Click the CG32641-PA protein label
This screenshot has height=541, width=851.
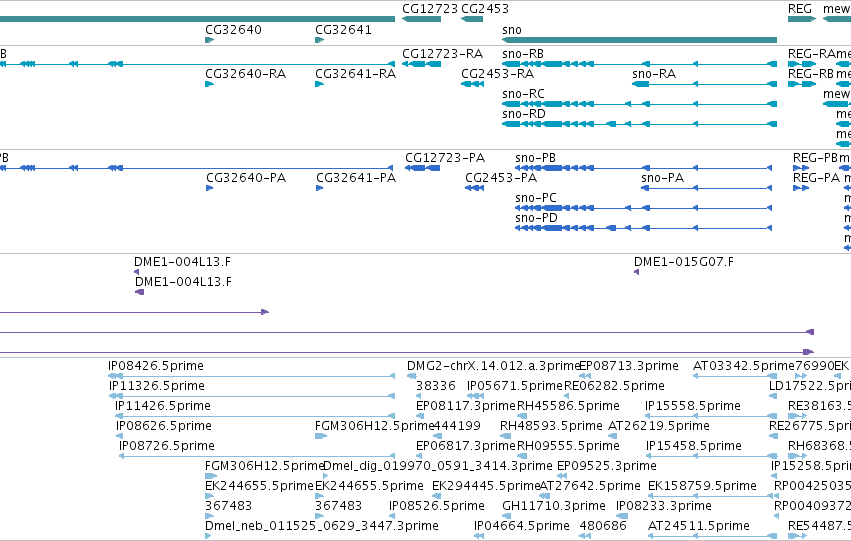pyautogui.click(x=356, y=178)
